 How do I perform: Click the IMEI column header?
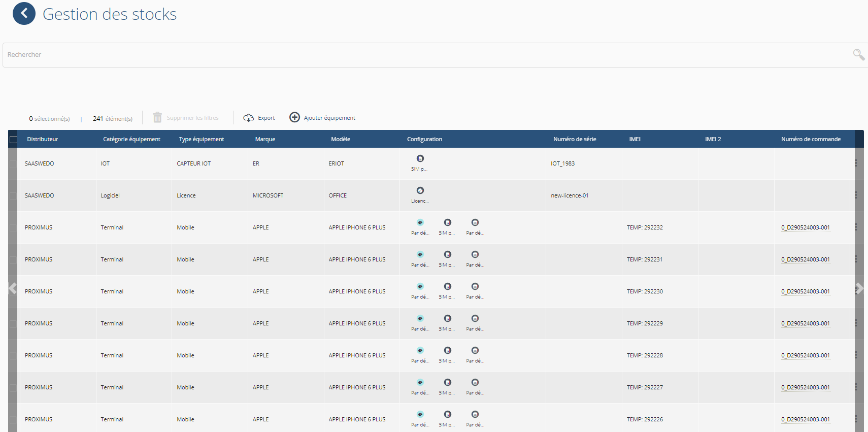[x=635, y=139]
